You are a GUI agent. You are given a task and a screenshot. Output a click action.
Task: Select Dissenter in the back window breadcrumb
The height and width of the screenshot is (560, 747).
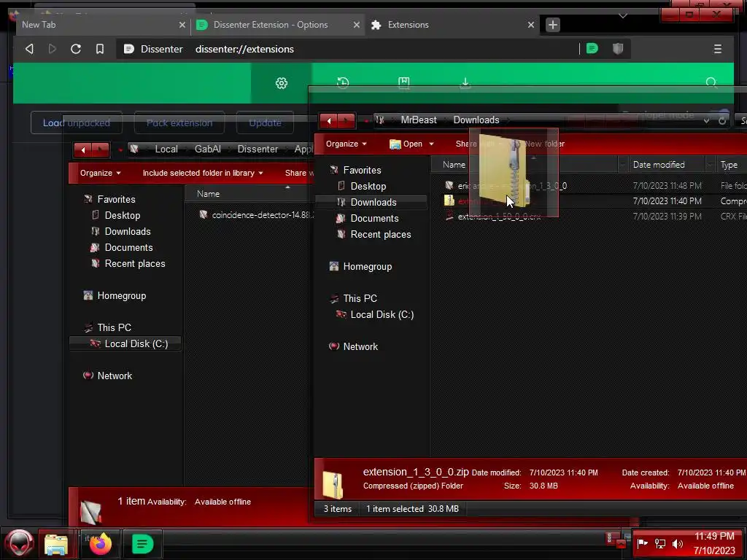pyautogui.click(x=258, y=149)
